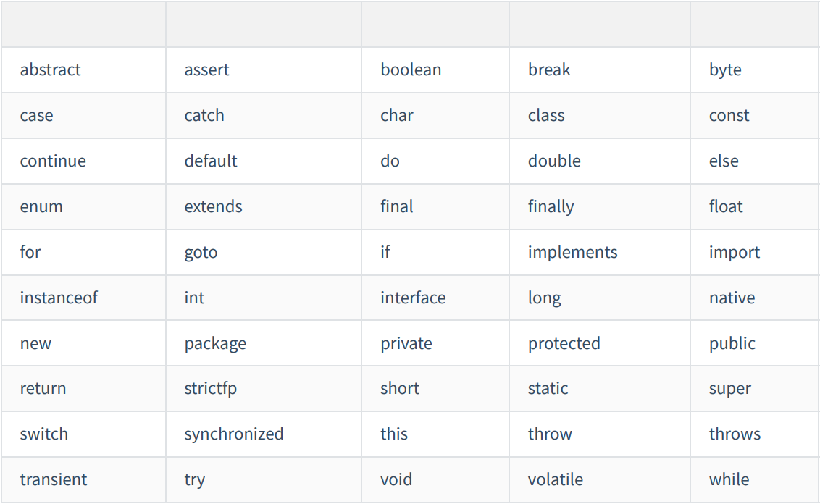Click the 'double' table cell

coord(554,161)
